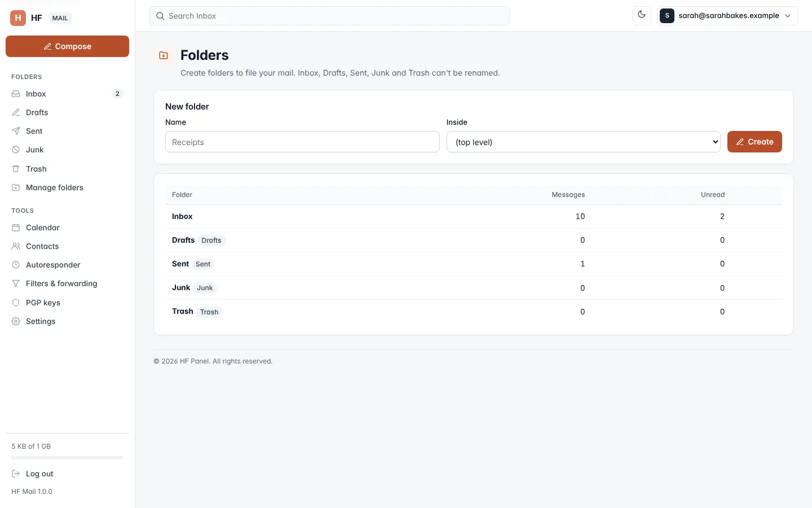Click the Drafts badge in the Drafts row
This screenshot has width=812, height=508.
click(x=211, y=240)
